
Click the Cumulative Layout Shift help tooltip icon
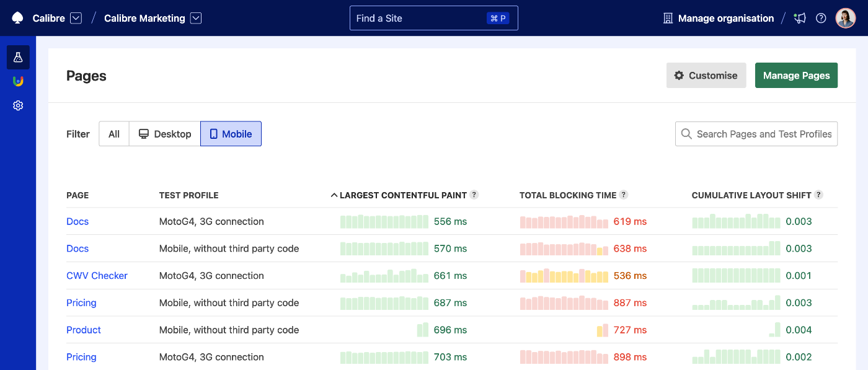coord(819,194)
